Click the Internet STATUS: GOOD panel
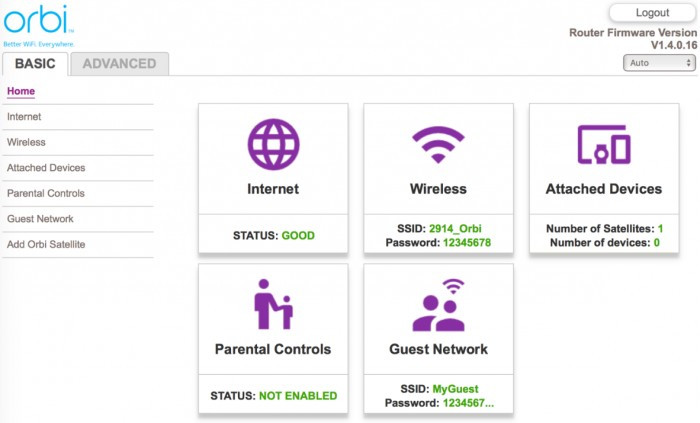 [x=273, y=234]
